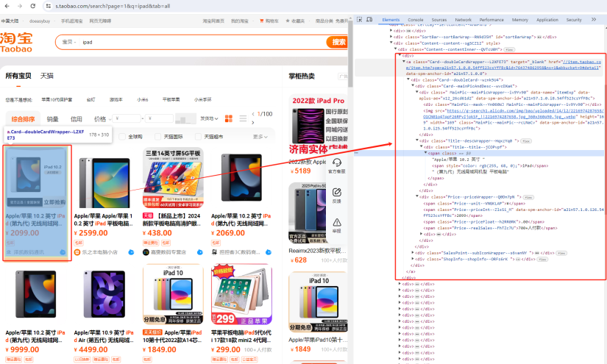607x364 pixels.
Task: Collapse the Card--doubleCardWrapper anchor node
Action: [x=404, y=62]
